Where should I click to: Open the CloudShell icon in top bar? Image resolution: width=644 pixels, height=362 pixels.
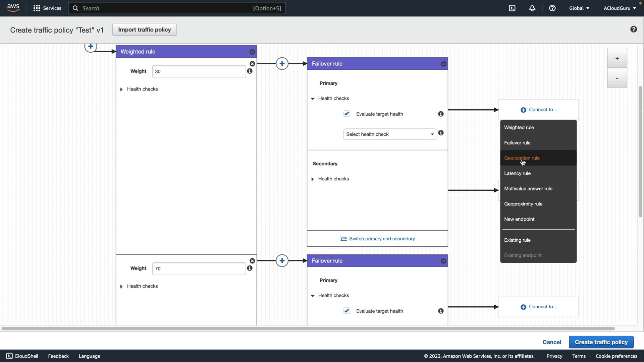[x=512, y=8]
